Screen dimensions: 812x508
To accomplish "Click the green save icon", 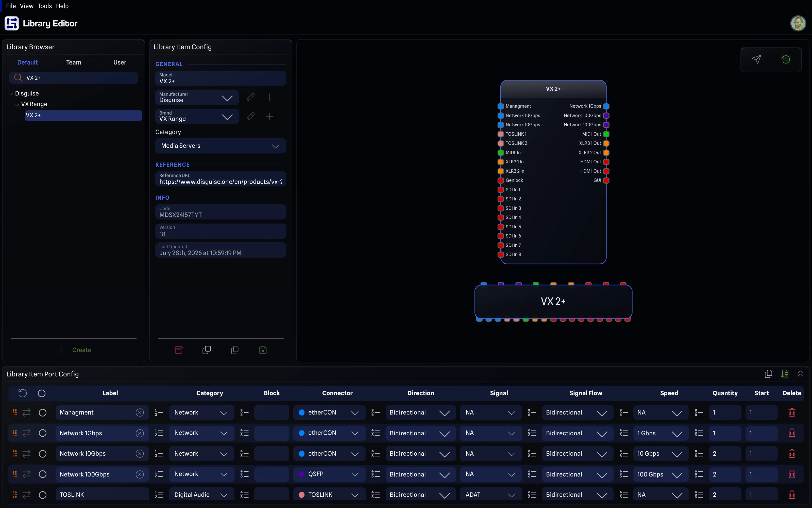I will [x=263, y=350].
